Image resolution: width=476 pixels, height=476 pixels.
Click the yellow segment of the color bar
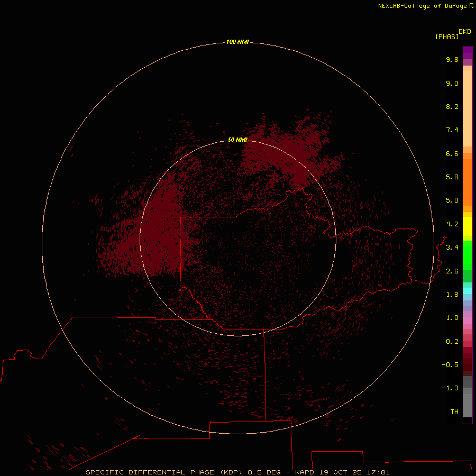pyautogui.click(x=467, y=226)
